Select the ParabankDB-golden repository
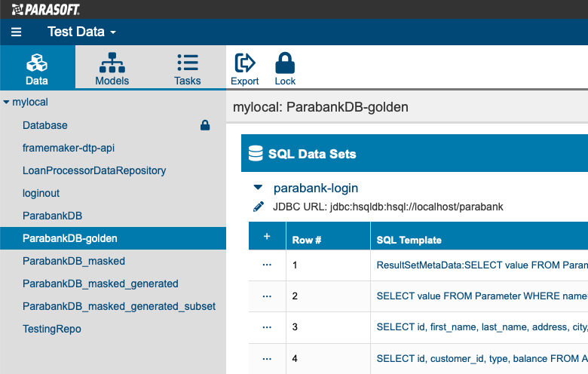Image resolution: width=588 pixels, height=374 pixels. pyautogui.click(x=113, y=238)
